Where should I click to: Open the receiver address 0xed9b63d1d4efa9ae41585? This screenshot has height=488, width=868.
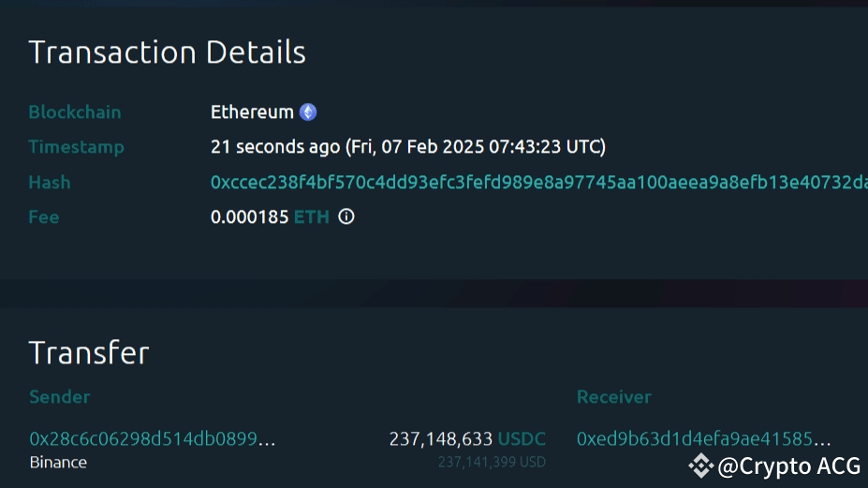tap(703, 438)
